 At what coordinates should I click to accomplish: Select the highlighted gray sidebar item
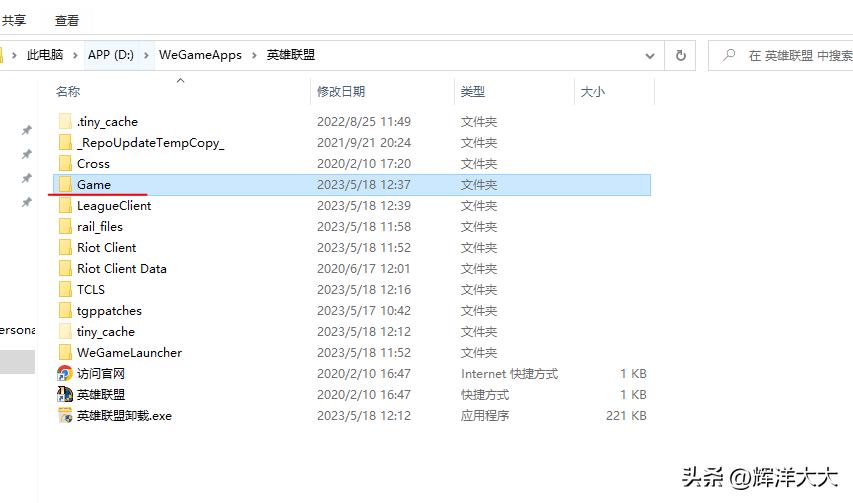click(x=17, y=362)
